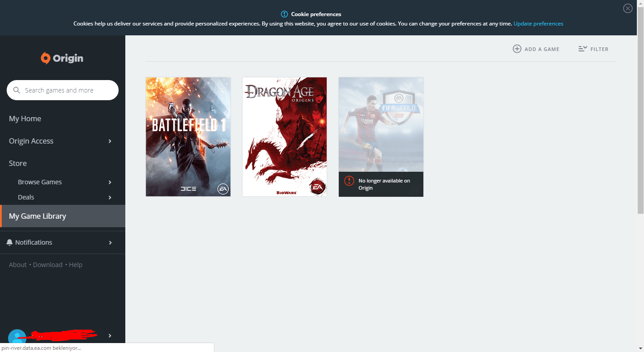
Task: Expand the Notifications chevron
Action: click(x=110, y=243)
